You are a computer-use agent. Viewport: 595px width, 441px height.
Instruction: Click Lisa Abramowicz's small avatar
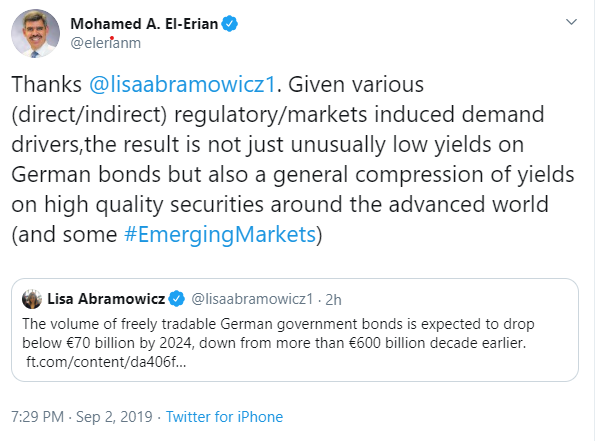coord(32,299)
